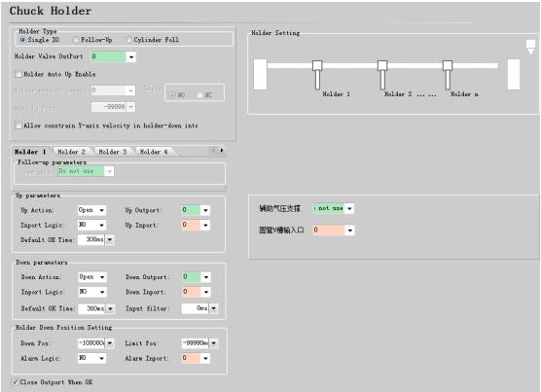The width and height of the screenshot is (541, 392).
Task: Open Up Outport dropdown
Action: coord(205,210)
